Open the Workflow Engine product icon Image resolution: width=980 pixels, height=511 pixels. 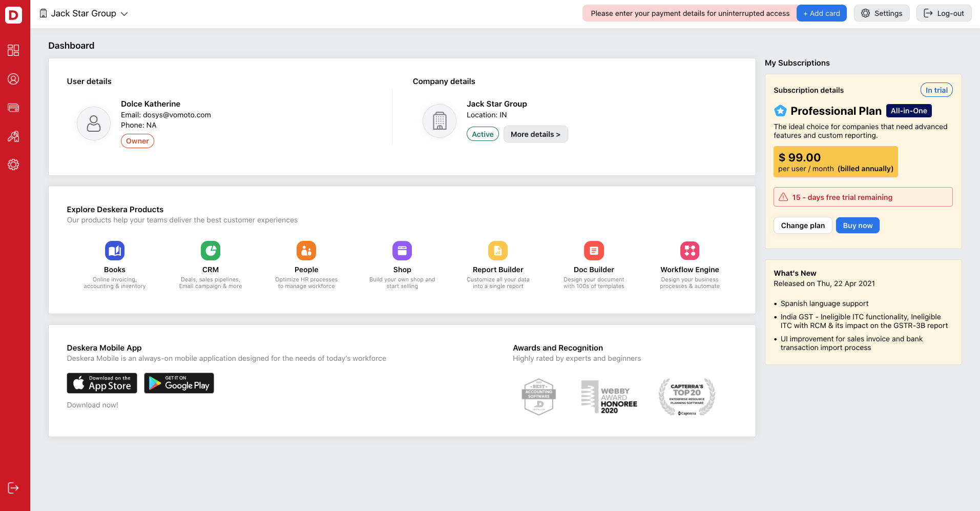(x=690, y=251)
